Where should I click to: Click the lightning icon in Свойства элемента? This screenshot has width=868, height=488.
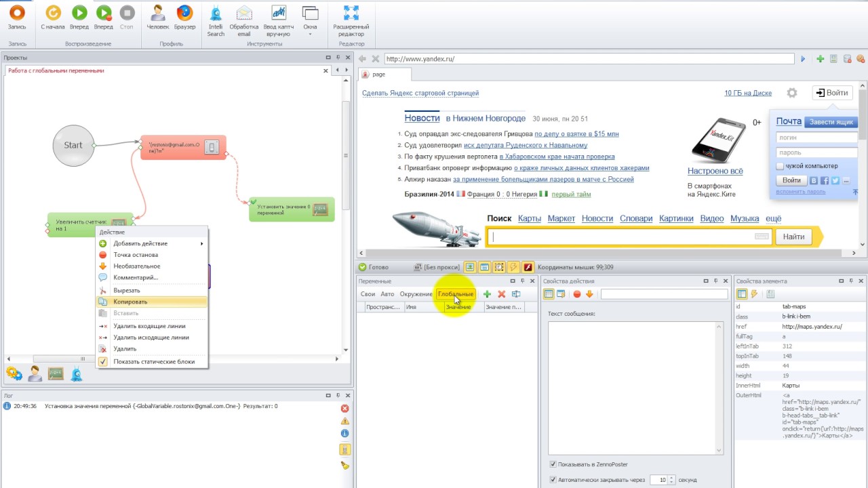(x=754, y=294)
